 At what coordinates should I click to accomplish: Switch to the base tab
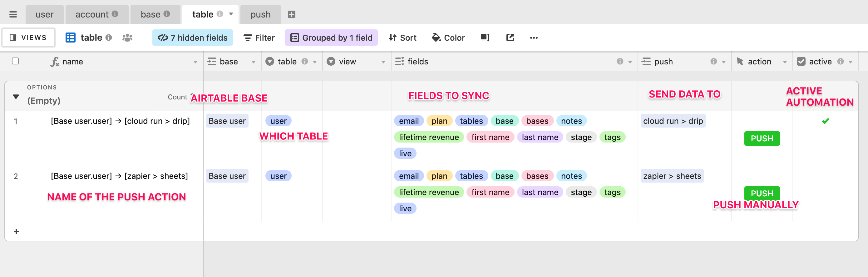pyautogui.click(x=155, y=14)
